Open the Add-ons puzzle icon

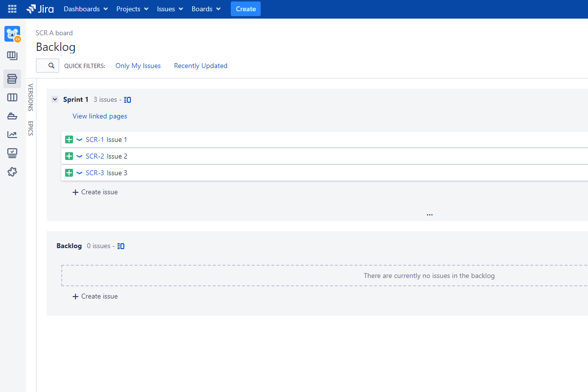click(x=12, y=172)
